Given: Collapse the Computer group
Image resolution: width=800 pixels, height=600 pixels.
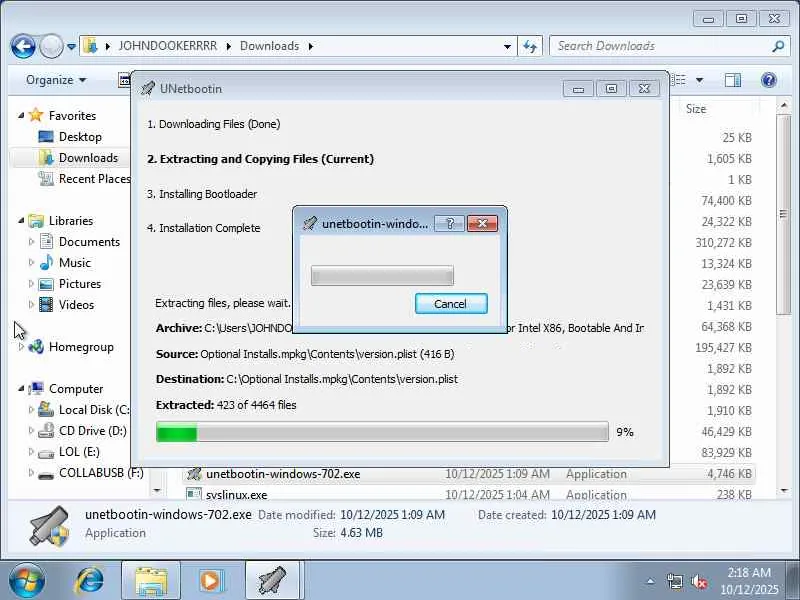Looking at the screenshot, I should click(21, 389).
